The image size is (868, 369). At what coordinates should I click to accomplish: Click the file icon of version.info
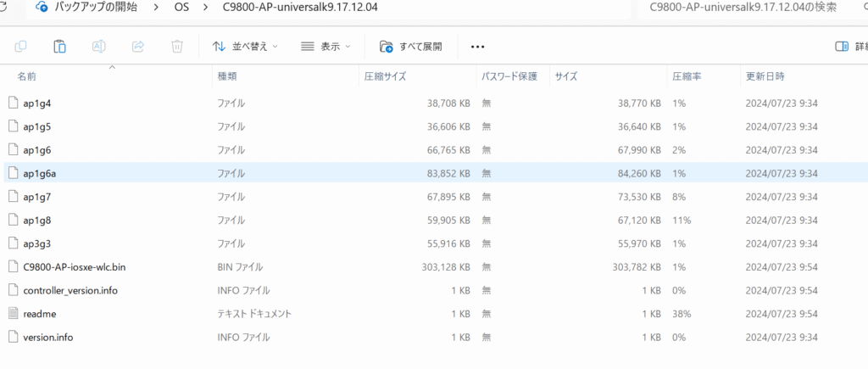point(14,337)
